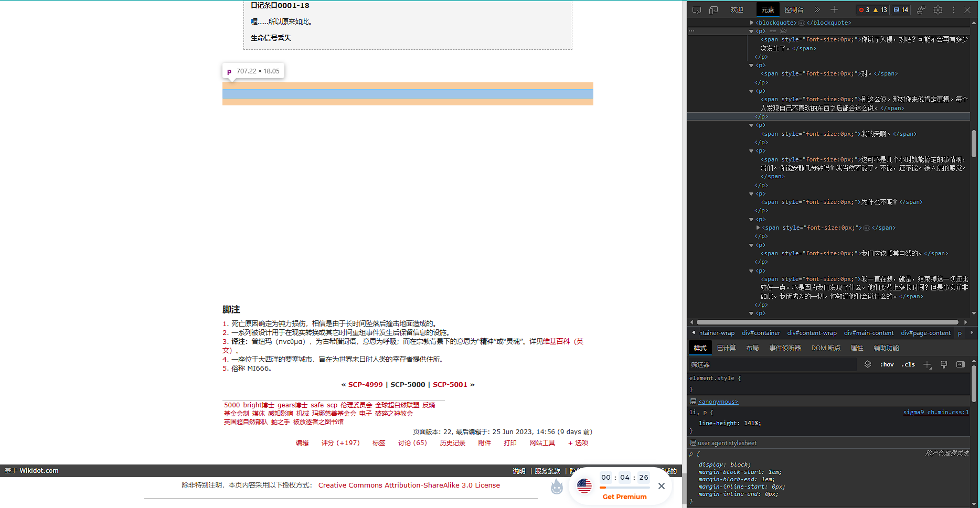Click the right arrow of the breadcrumb bar
The width and height of the screenshot is (980, 508).
coord(972,333)
